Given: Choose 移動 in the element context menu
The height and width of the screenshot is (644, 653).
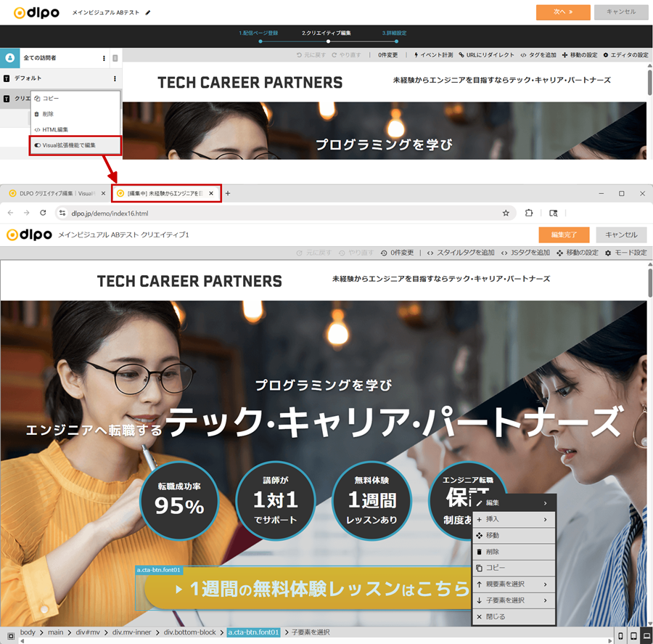Looking at the screenshot, I should pos(514,536).
